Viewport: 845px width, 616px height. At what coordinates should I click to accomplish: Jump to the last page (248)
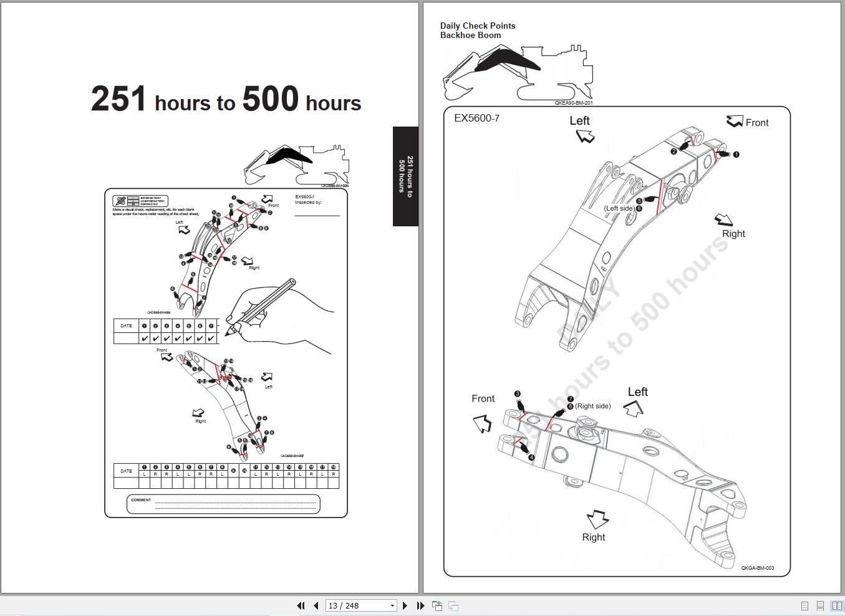tap(420, 605)
